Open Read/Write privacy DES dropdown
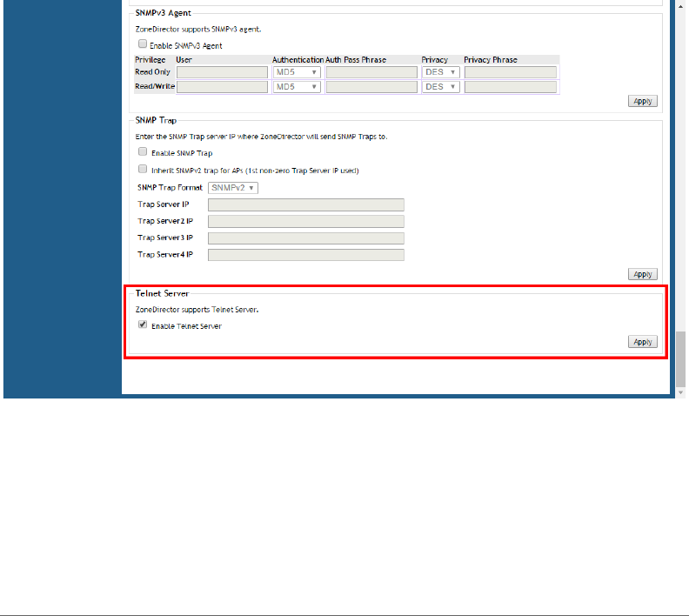 (441, 87)
